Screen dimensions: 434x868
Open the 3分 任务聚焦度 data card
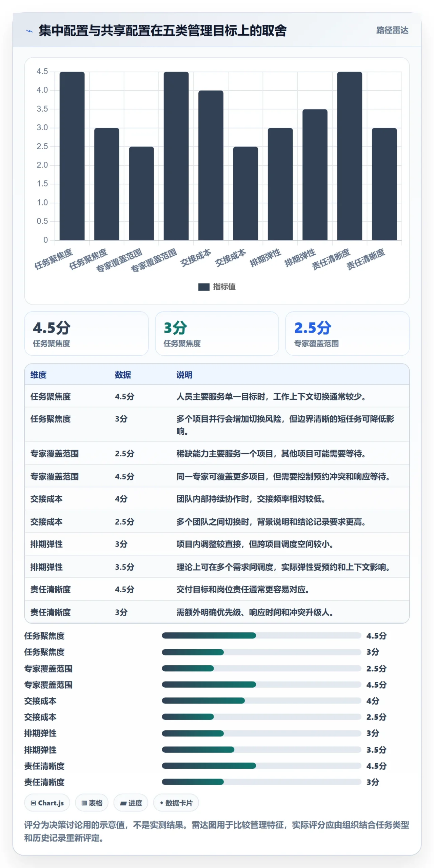point(217,333)
